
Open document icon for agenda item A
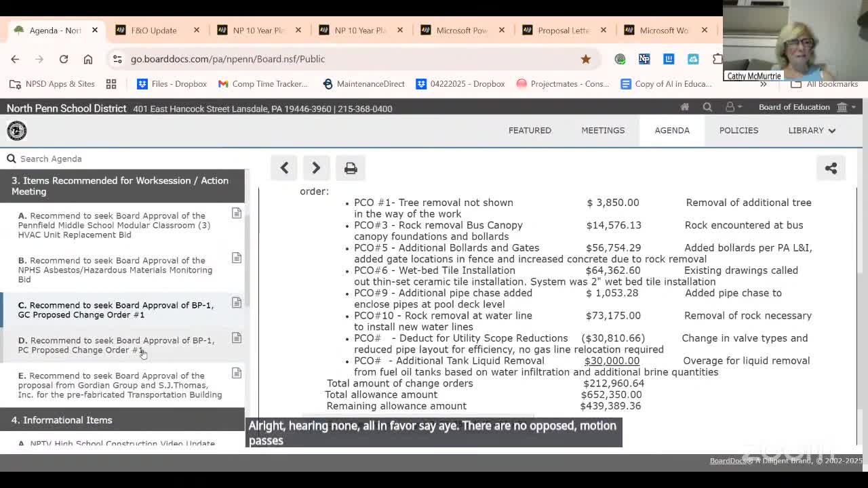(237, 213)
